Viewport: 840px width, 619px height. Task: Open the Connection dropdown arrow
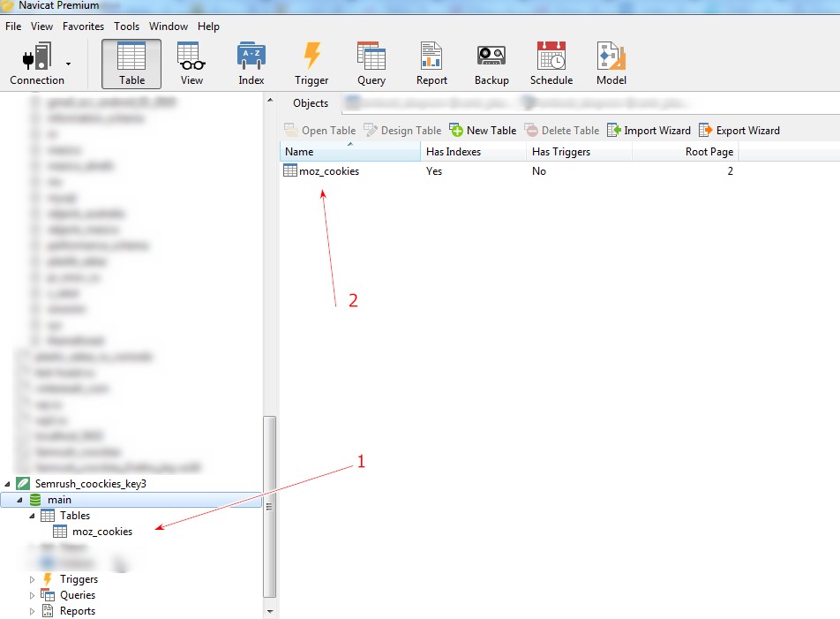pyautogui.click(x=69, y=64)
